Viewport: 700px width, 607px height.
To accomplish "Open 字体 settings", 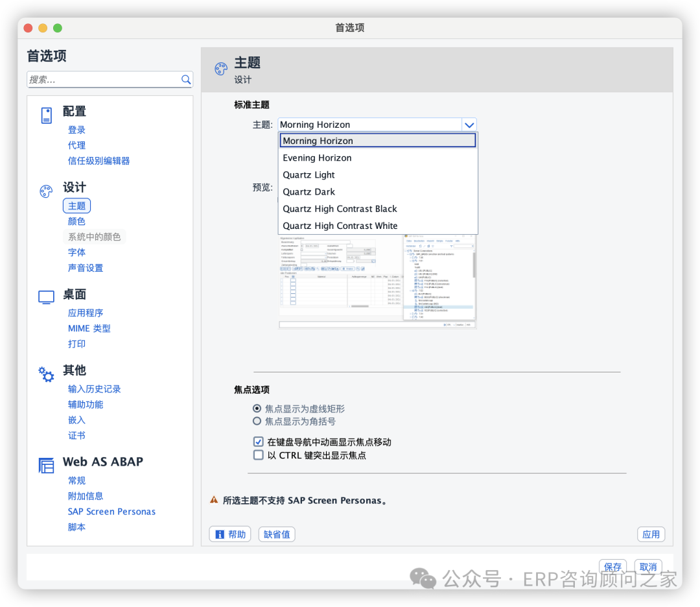I will coord(76,252).
